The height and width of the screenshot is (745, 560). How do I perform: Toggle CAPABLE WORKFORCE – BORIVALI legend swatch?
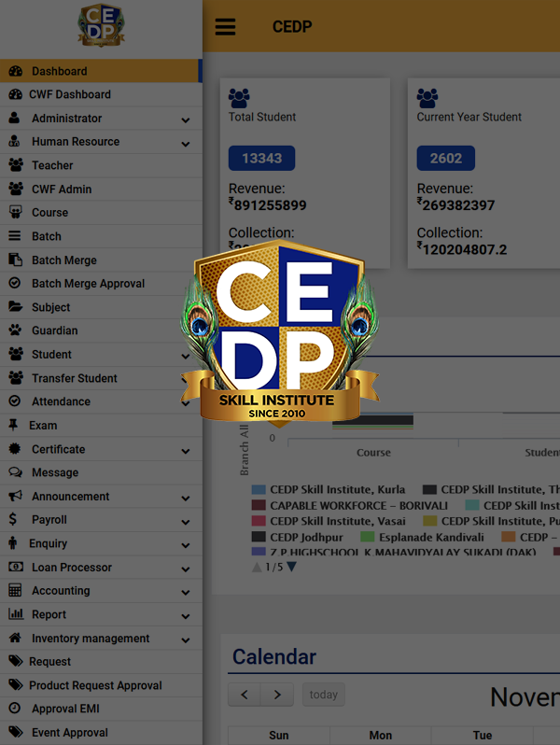259,506
